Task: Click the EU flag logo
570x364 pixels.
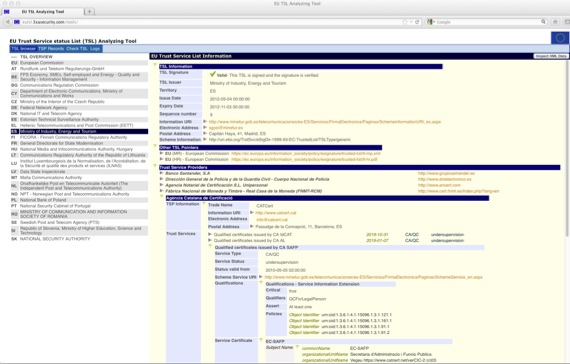Action: click(560, 38)
